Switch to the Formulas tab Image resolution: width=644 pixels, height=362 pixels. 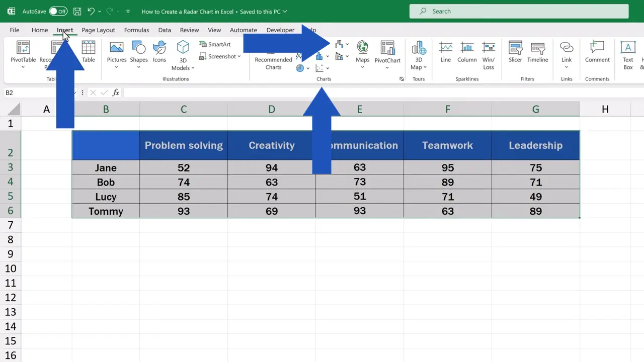click(x=136, y=30)
